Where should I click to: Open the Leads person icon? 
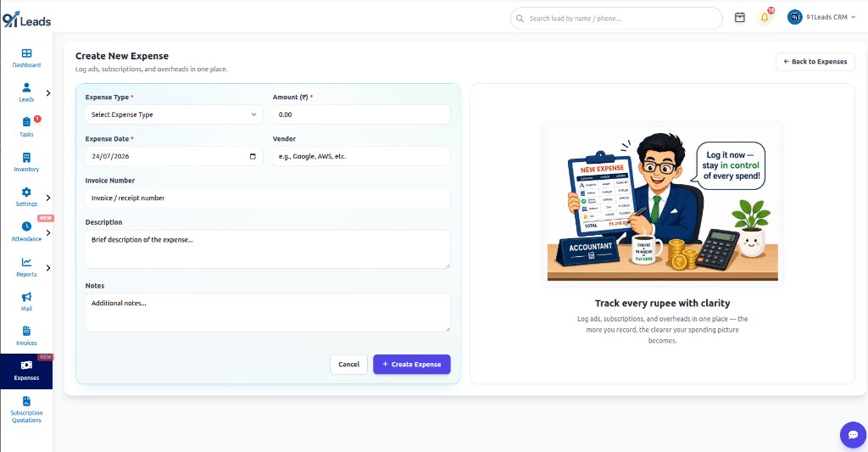[x=26, y=87]
